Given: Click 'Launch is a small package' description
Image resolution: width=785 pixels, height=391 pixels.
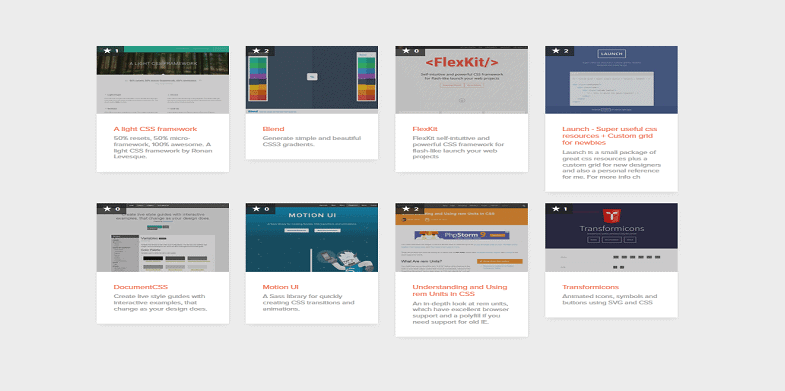Looking at the screenshot, I should point(611,164).
